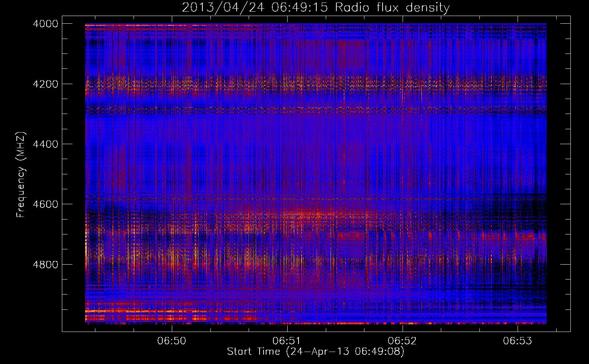
Task: Click the plot title 'Radio flux density'
Action: 392,7
